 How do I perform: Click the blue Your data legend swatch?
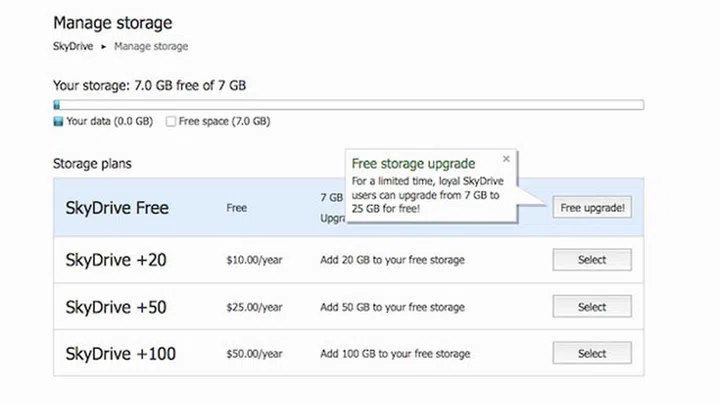coord(58,121)
